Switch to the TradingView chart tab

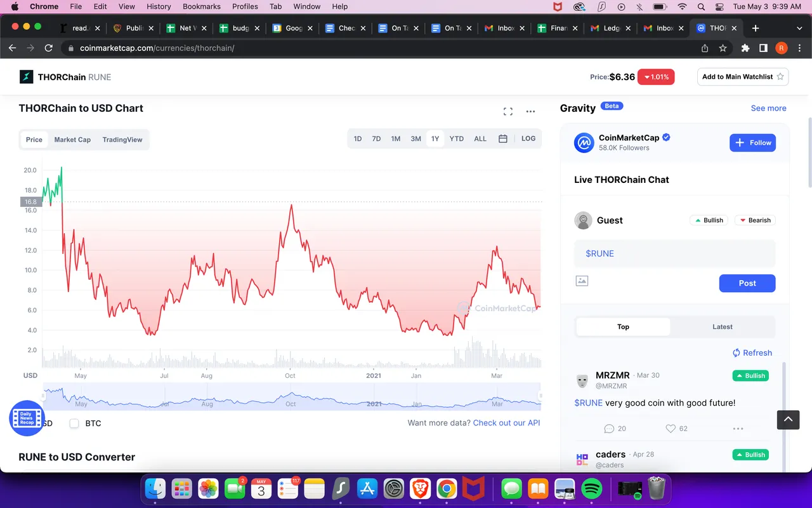pyautogui.click(x=122, y=140)
